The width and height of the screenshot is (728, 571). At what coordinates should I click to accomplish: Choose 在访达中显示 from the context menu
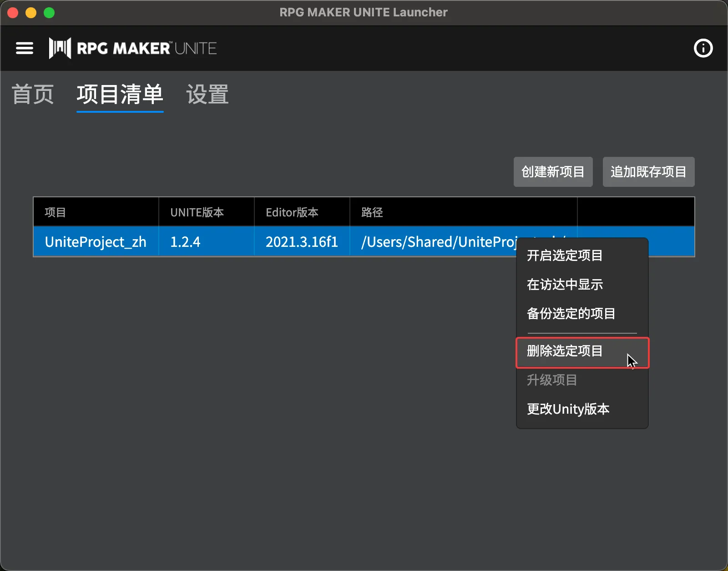(x=582, y=285)
